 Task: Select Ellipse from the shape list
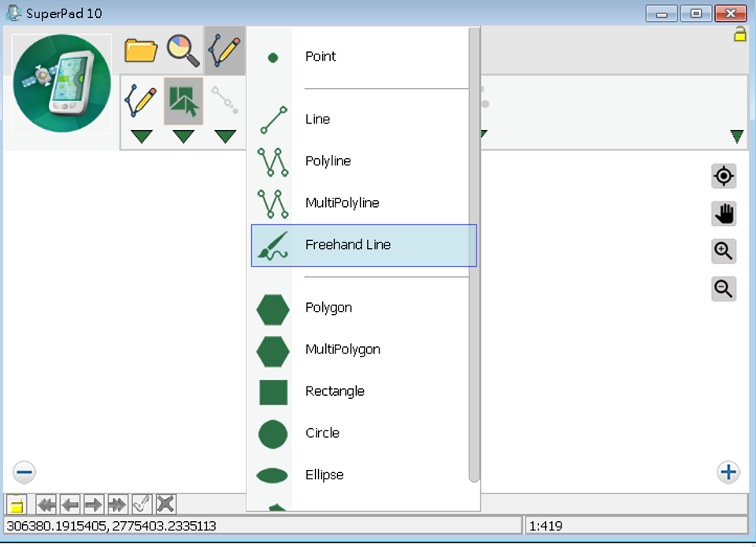tap(324, 475)
